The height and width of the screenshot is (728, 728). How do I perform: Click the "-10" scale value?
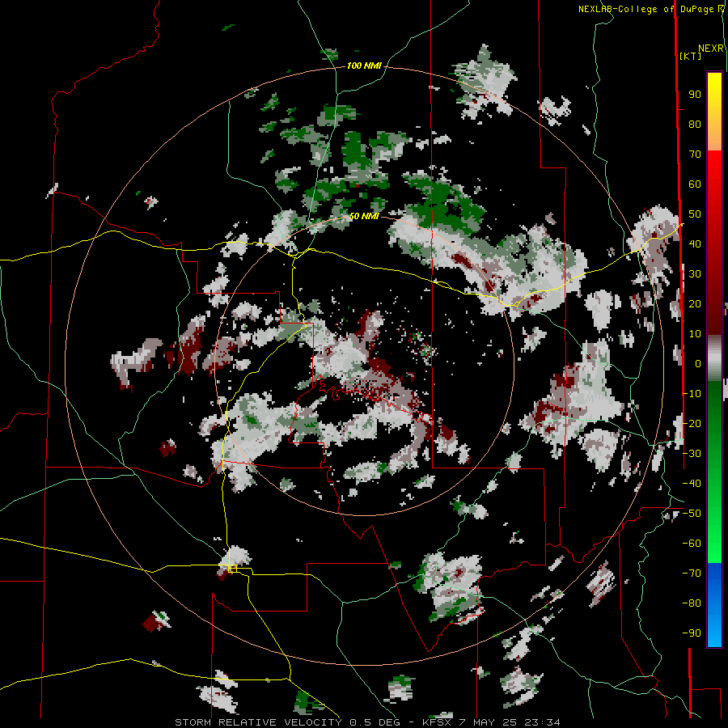tap(692, 394)
